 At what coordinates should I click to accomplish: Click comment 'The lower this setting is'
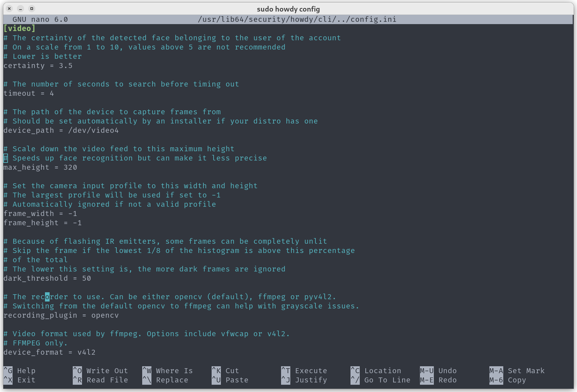(x=144, y=269)
